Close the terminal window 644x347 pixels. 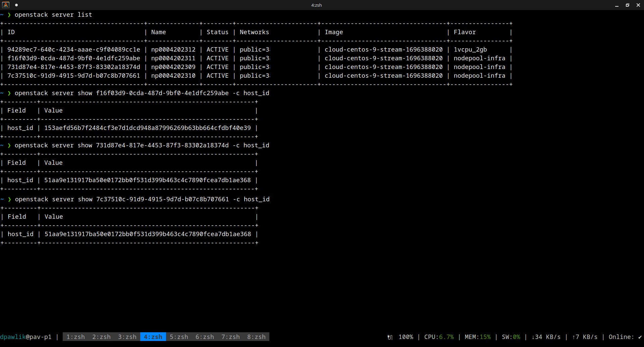tap(638, 5)
